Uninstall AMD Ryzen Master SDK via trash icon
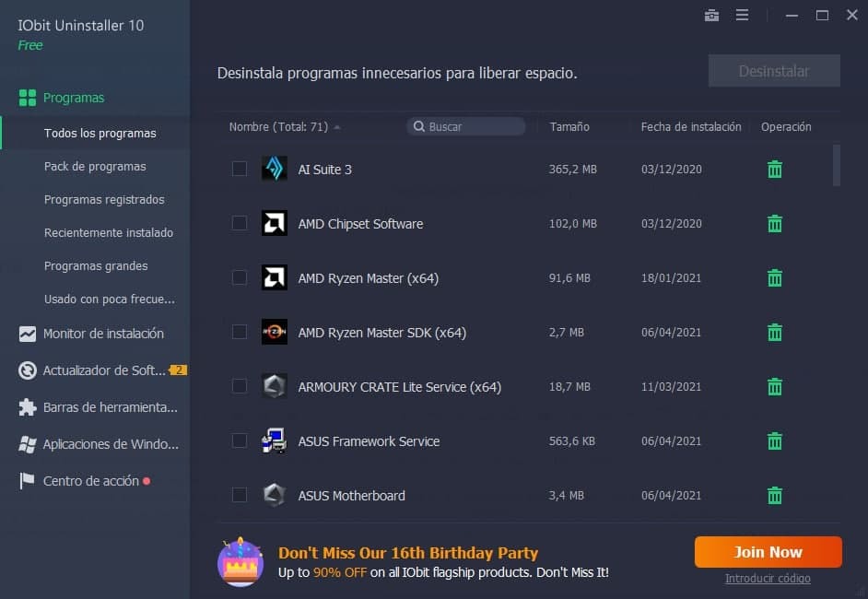 click(x=774, y=332)
